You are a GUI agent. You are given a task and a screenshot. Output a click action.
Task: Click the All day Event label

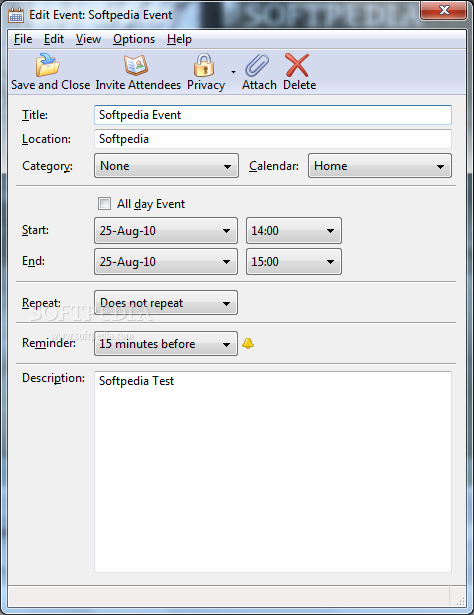(x=151, y=204)
